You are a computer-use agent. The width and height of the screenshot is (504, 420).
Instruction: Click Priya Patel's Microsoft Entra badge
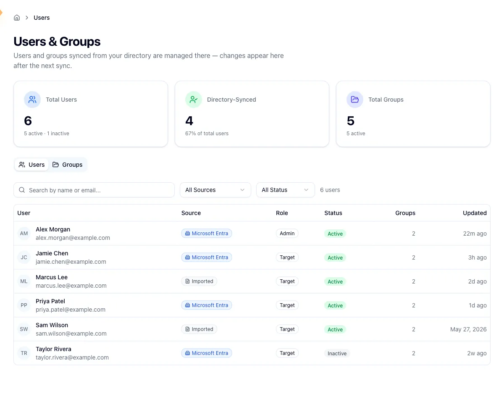pos(207,305)
